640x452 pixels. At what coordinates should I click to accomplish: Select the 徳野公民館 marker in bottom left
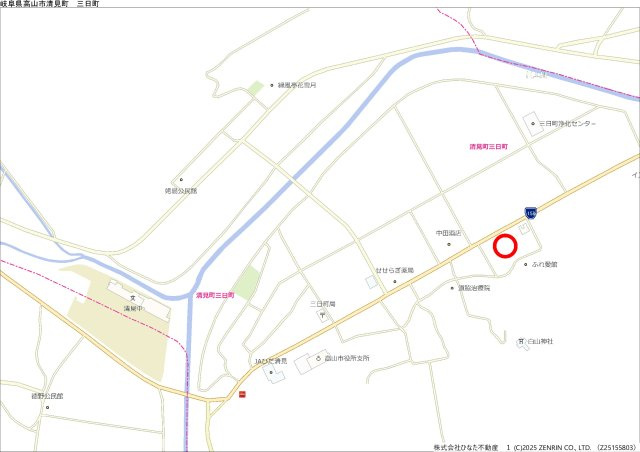pos(47,407)
